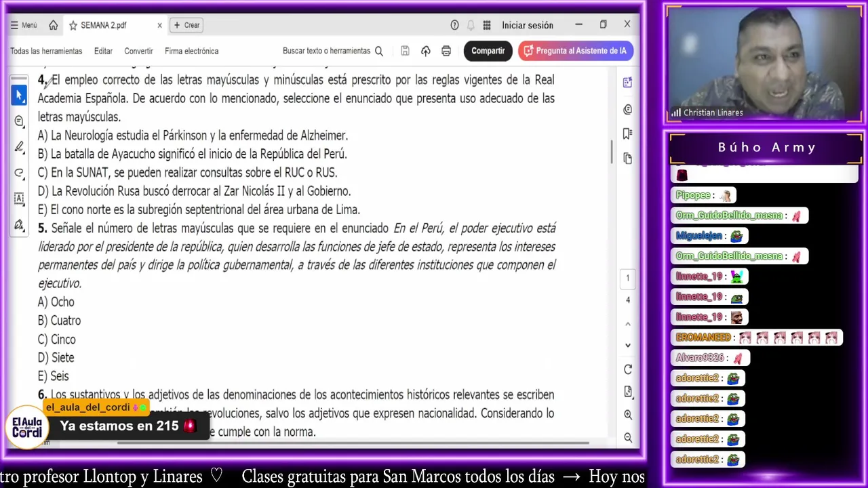Click answer option 'C) Cinco'
Viewport: 868px width, 488px height.
[57, 340]
